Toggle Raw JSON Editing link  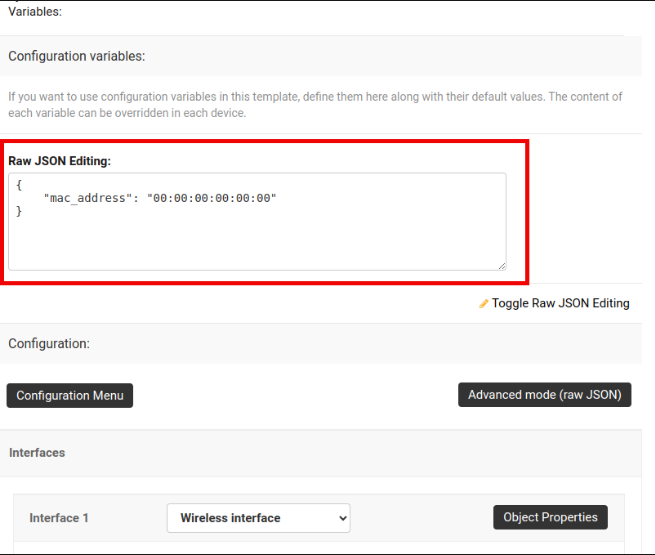point(560,303)
